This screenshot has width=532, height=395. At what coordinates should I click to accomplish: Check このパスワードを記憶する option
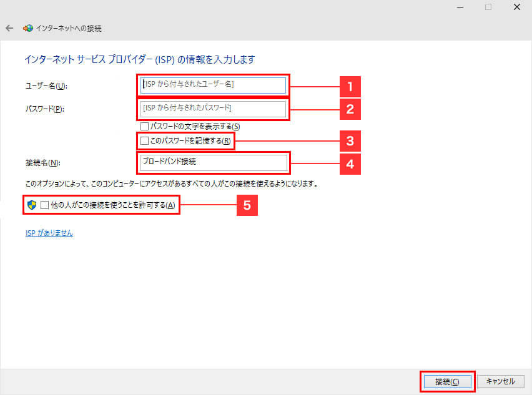point(144,140)
